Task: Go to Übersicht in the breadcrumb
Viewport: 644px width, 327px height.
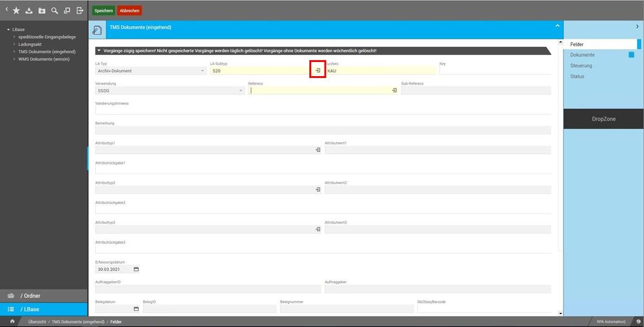Action: coord(37,322)
